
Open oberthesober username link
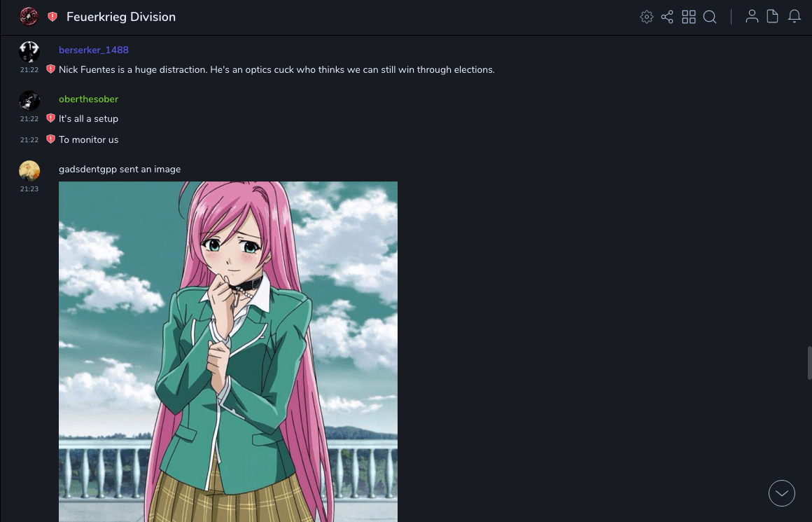click(89, 99)
